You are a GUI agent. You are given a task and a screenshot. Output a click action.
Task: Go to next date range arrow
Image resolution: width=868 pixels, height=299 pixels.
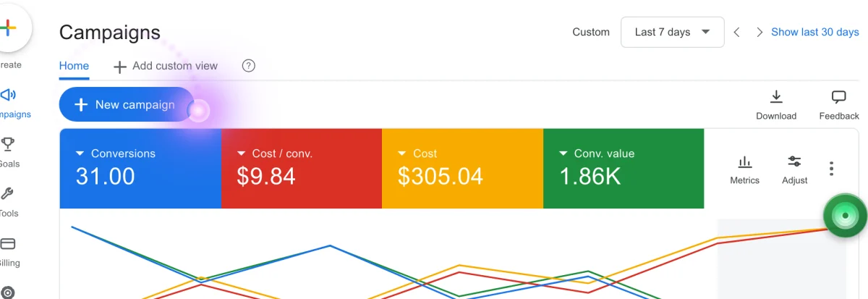pos(759,33)
